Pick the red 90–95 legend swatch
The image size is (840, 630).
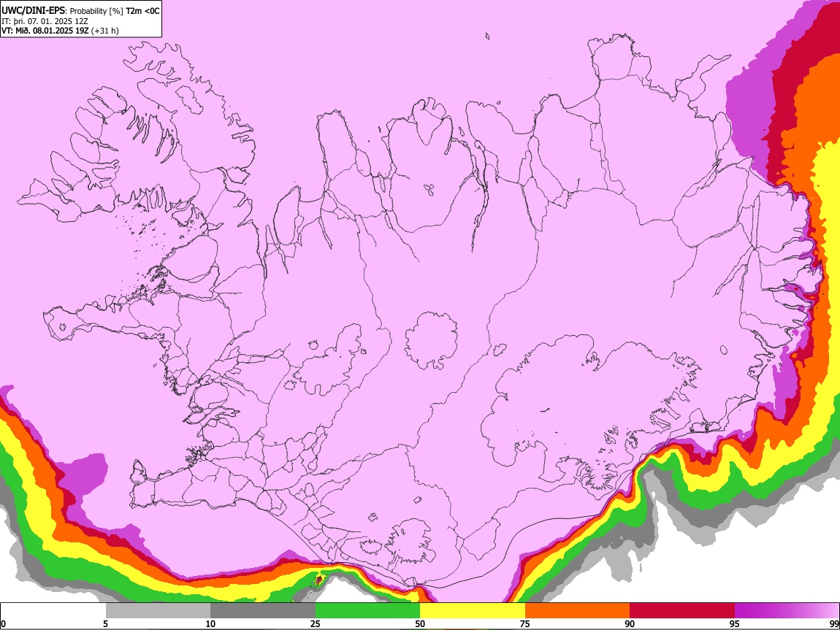682,611
